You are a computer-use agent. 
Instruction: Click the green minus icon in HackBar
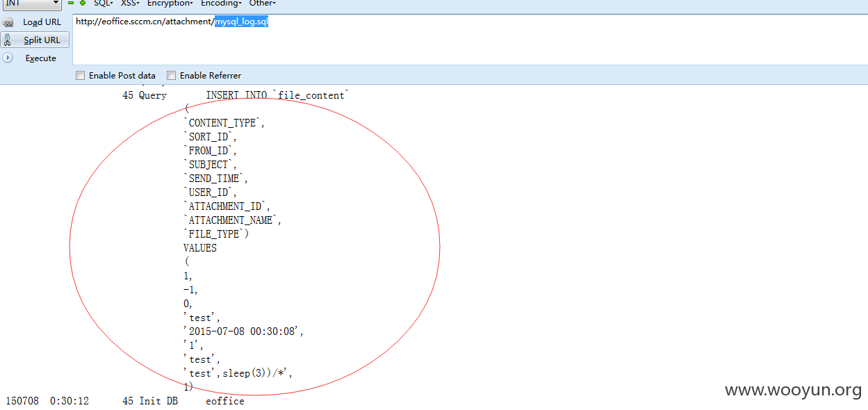(71, 3)
